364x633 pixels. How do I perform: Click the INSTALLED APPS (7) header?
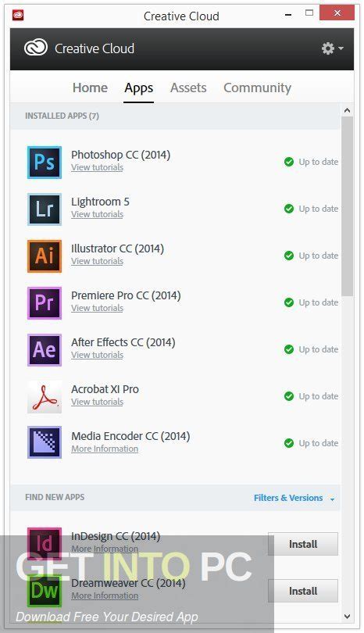point(62,116)
